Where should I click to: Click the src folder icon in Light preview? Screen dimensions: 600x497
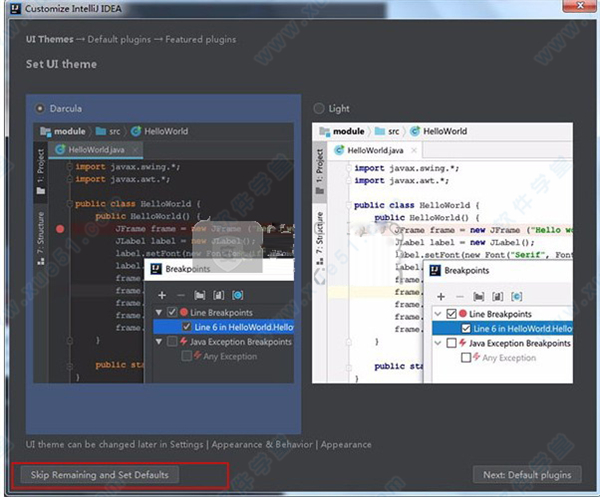pyautogui.click(x=379, y=131)
